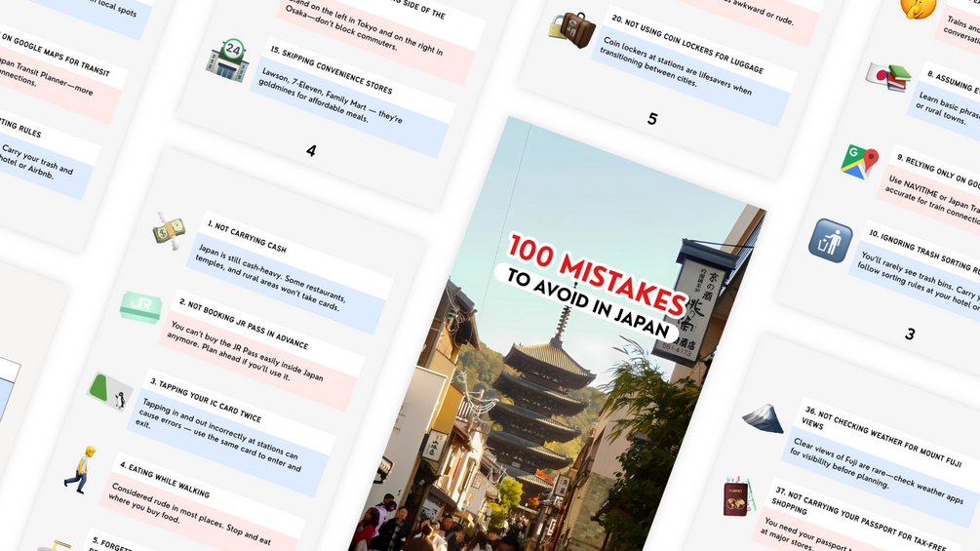Click page number 3
Screen dimensions: 980x551
coord(910,335)
